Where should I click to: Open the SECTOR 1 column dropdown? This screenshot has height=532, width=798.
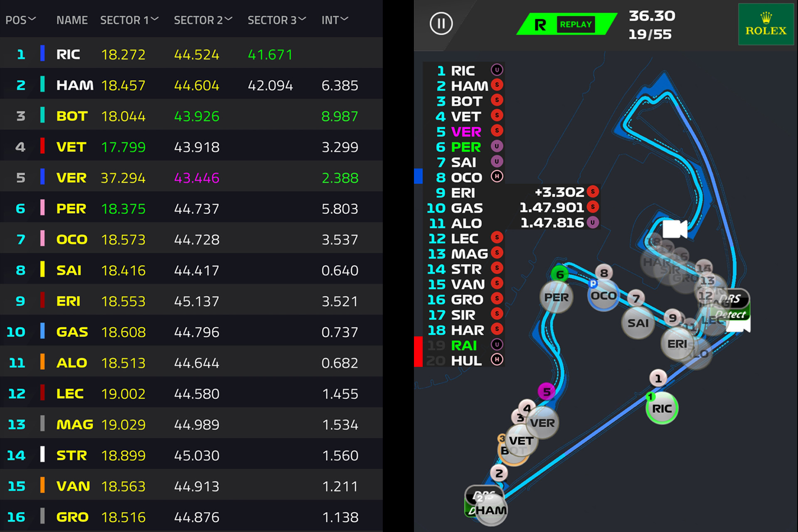click(x=129, y=20)
